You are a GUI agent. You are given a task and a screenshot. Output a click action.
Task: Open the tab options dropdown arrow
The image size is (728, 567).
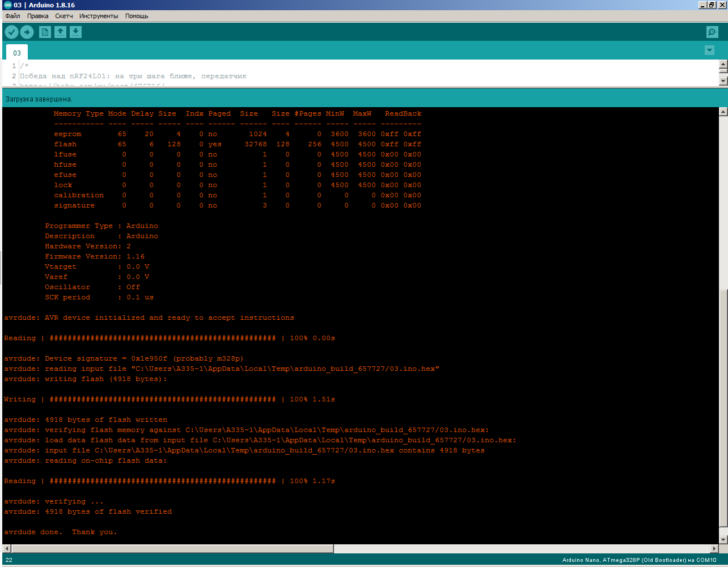[709, 50]
